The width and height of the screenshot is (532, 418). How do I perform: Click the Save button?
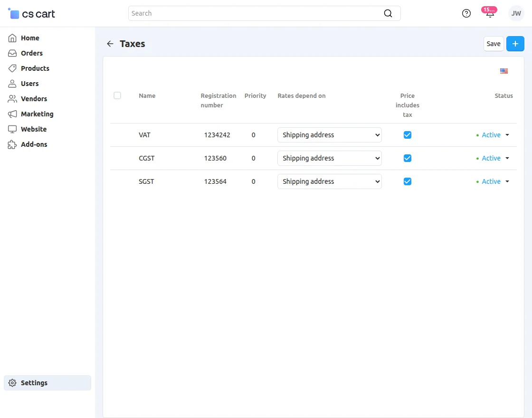pos(494,44)
